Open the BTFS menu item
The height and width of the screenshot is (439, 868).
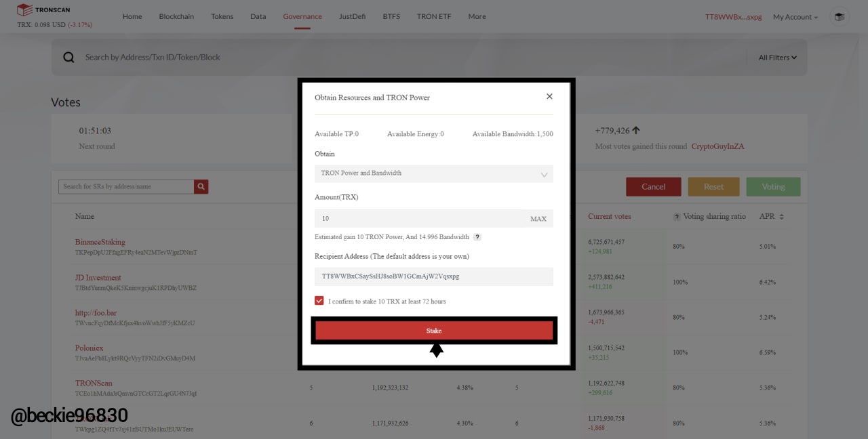[391, 16]
